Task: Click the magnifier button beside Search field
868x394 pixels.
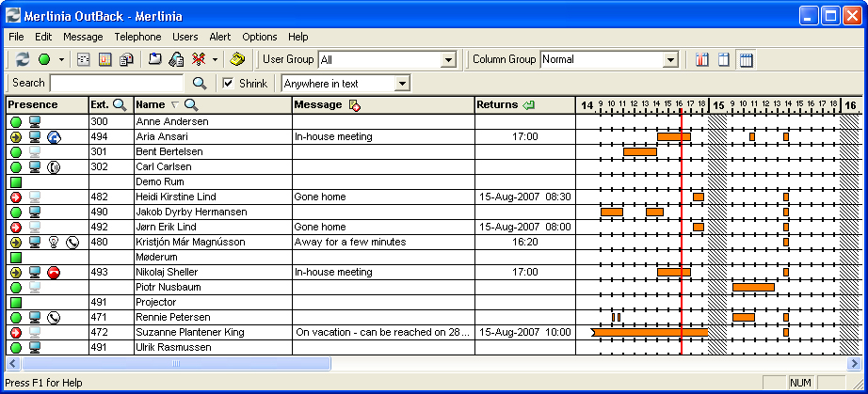Action: (200, 84)
